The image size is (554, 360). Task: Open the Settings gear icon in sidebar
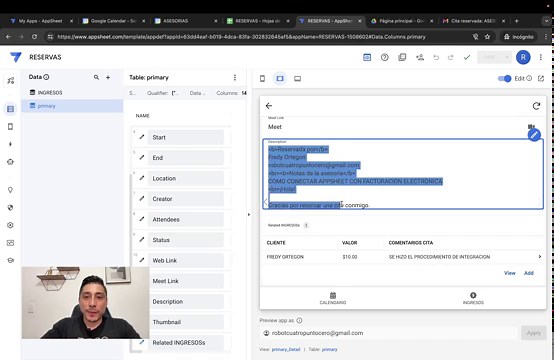pyautogui.click(x=10, y=225)
